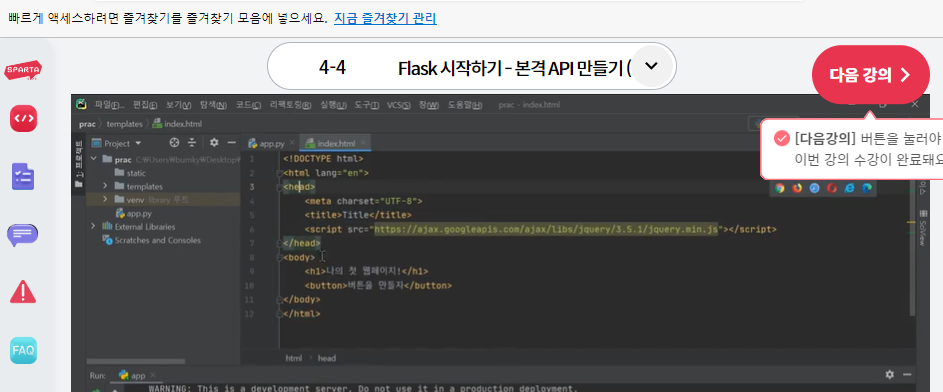Click the Project panel horizontal scrollbar
Viewport: 943px width, 392px height.
click(135, 361)
